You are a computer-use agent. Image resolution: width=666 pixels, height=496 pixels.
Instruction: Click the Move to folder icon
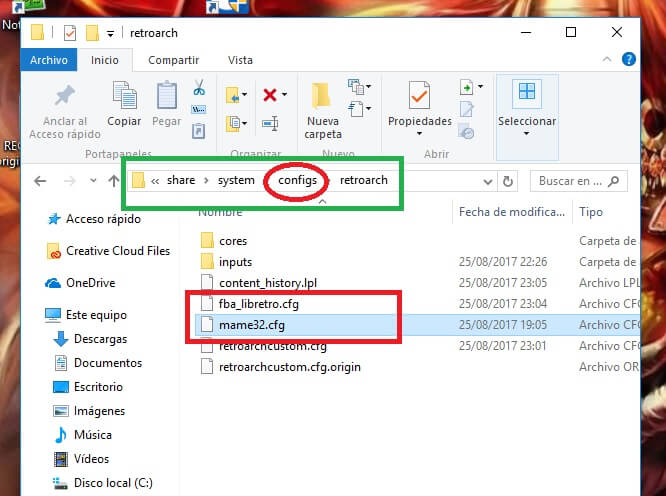[232, 95]
